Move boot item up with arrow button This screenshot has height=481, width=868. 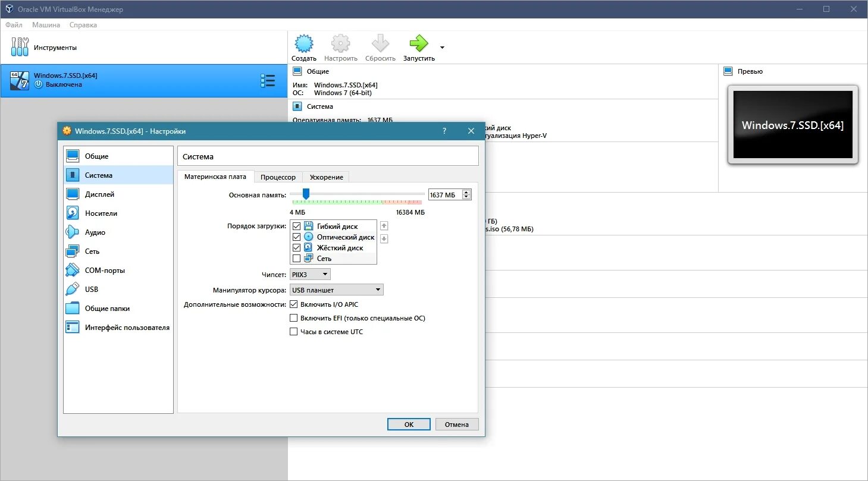click(384, 226)
